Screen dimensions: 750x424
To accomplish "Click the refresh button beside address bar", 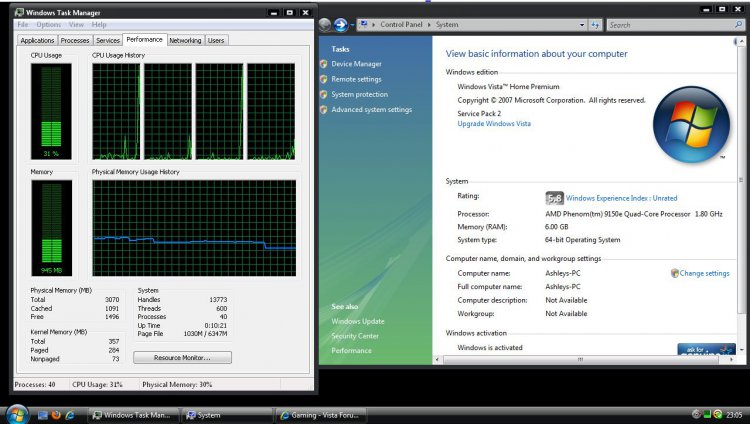I will point(595,25).
